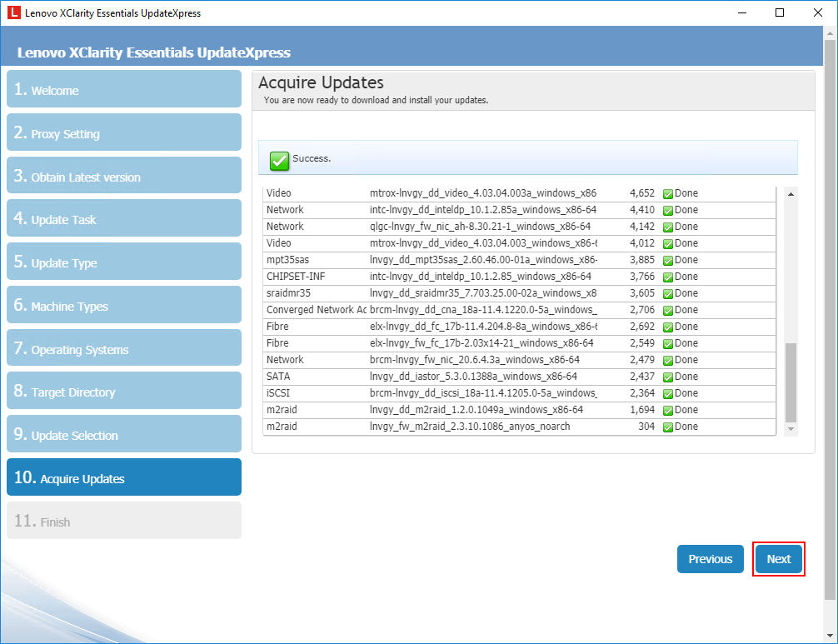Click the Done check icon for size 1,694
The width and height of the screenshot is (838, 644).
click(668, 411)
